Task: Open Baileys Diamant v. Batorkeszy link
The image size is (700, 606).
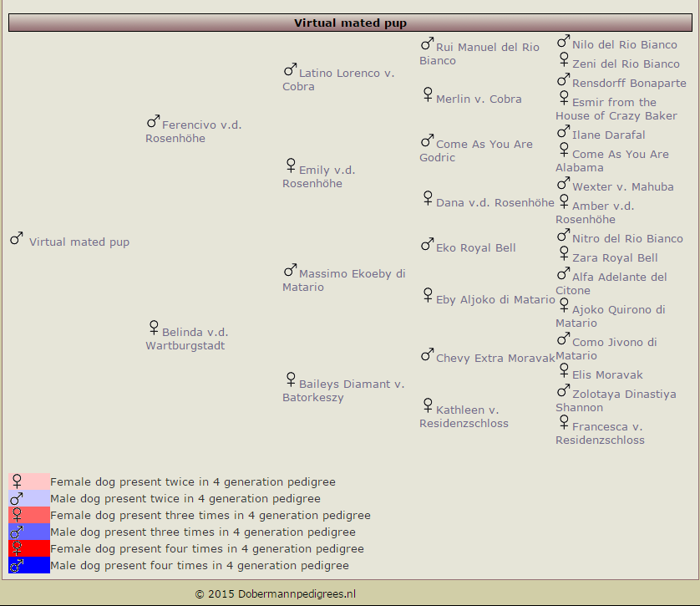Action: tap(343, 390)
